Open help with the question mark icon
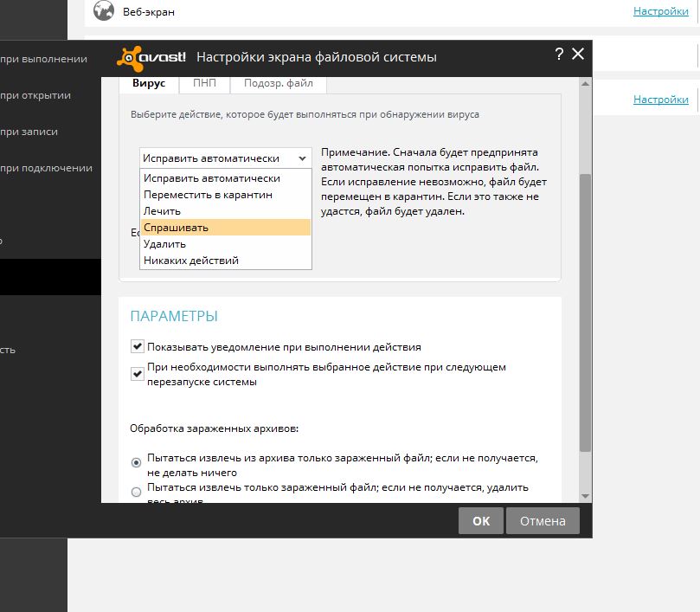Image resolution: width=700 pixels, height=612 pixels. [x=559, y=54]
